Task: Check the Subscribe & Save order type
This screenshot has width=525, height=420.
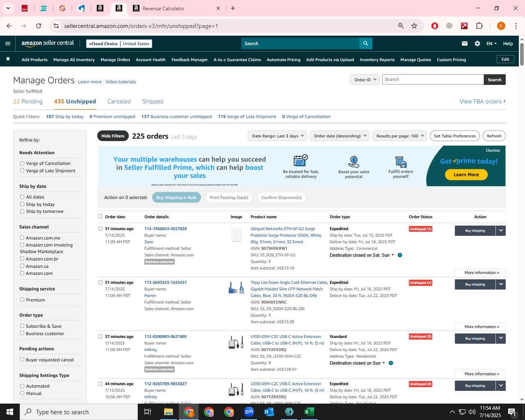Action: pyautogui.click(x=22, y=326)
